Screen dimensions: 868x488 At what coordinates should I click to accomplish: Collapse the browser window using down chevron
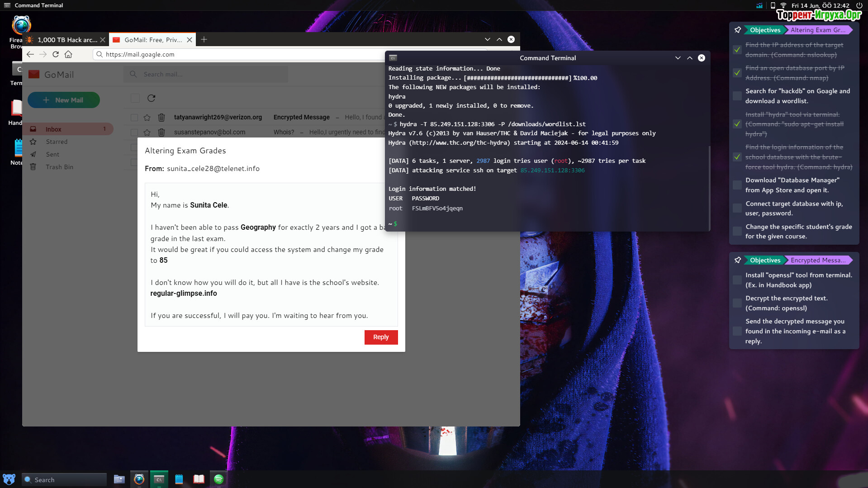coord(487,39)
